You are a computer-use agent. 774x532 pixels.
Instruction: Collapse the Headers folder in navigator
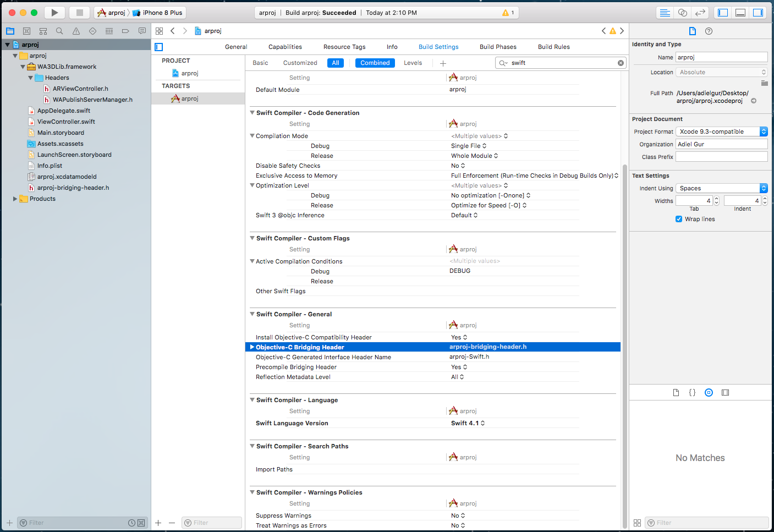(x=31, y=78)
